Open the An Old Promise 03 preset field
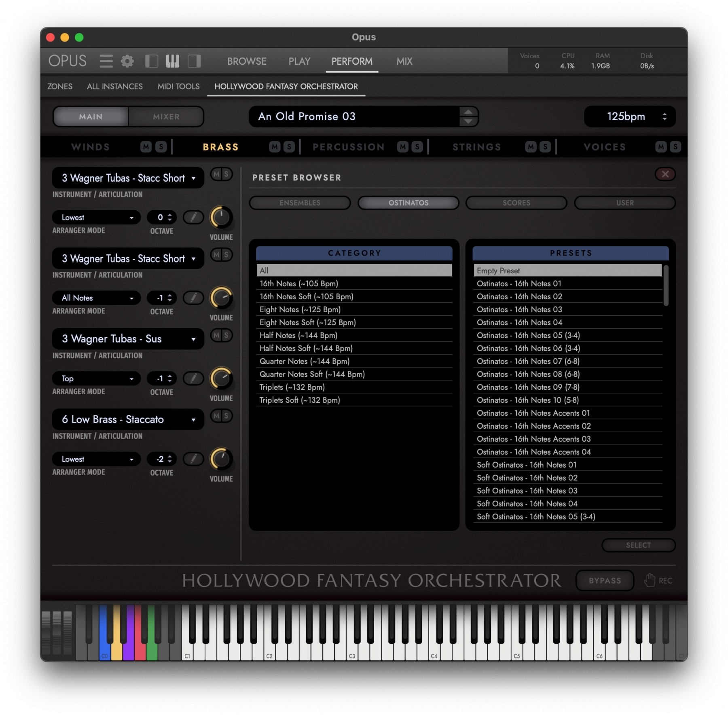This screenshot has width=728, height=715. tap(355, 116)
